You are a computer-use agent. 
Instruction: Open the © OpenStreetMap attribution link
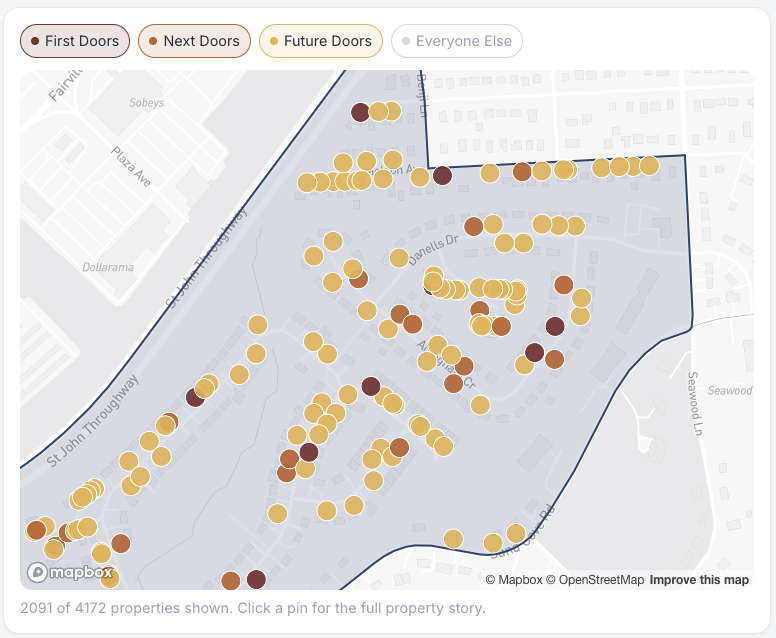click(595, 580)
